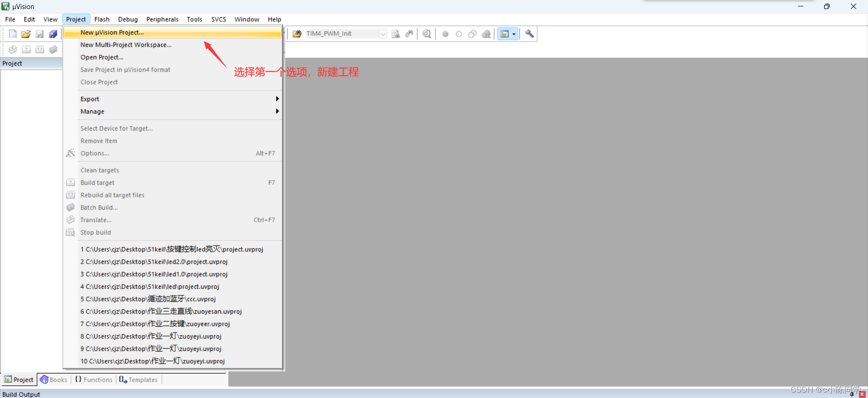Viewport: 868px width, 398px height.
Task: Click the Enable/Disable Breakpoint hollow circle icon
Action: click(459, 34)
